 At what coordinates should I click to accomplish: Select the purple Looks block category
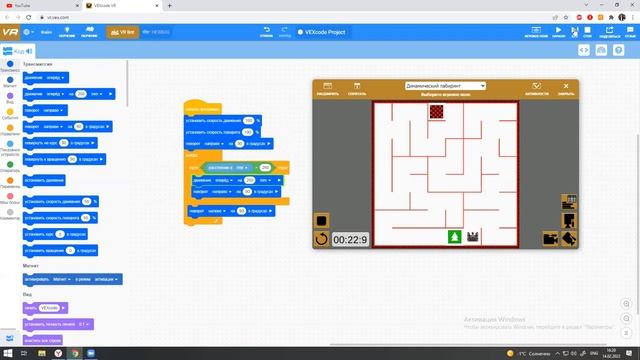coord(10,98)
